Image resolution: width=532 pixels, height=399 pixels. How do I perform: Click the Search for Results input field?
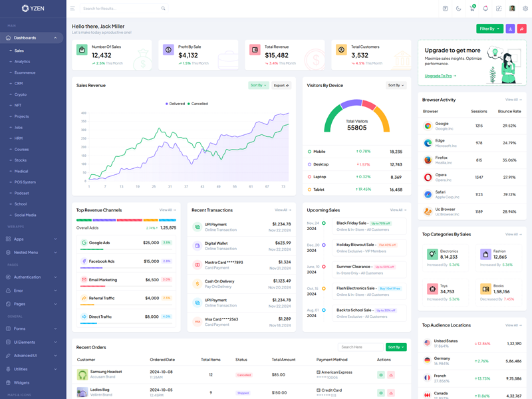tap(120, 9)
